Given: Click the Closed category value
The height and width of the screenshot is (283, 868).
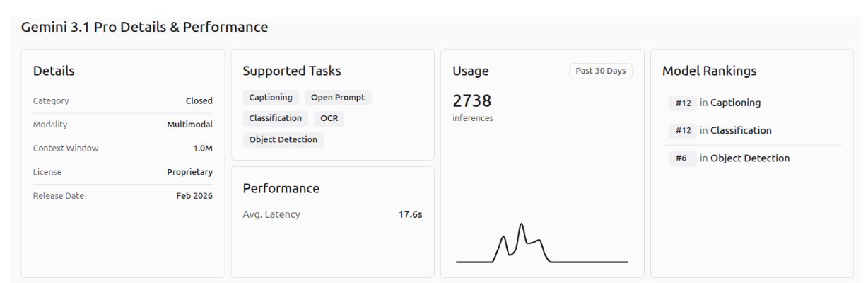Looking at the screenshot, I should 199,100.
